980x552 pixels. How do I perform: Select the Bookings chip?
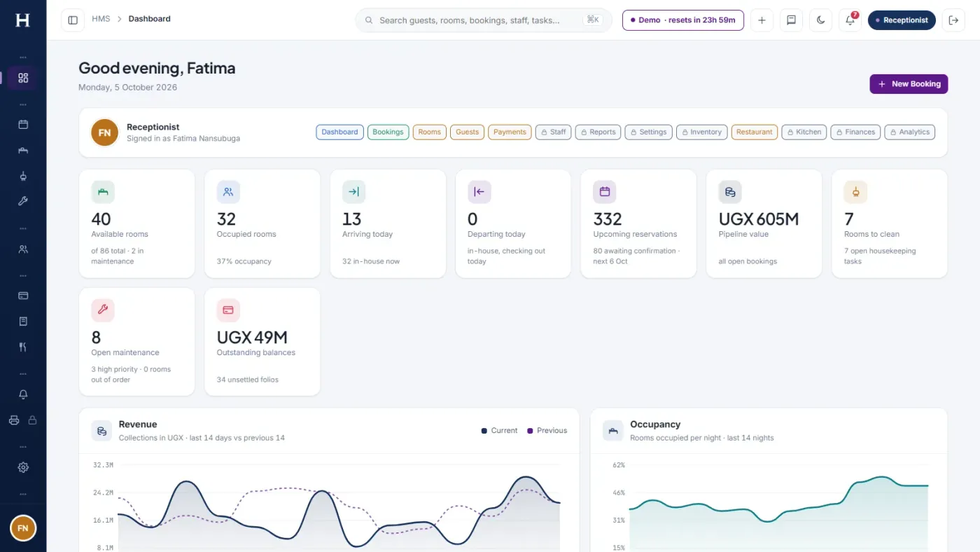point(388,132)
